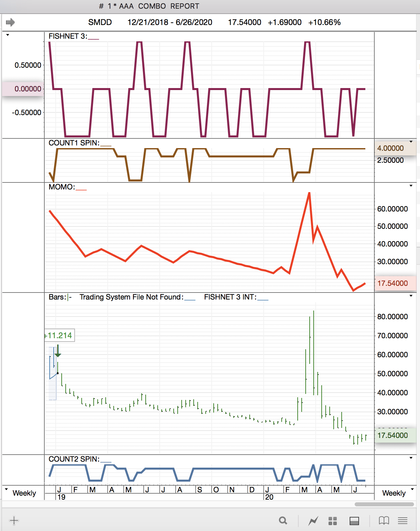Click the 2.50000 COUNT1 axis label

click(390, 160)
